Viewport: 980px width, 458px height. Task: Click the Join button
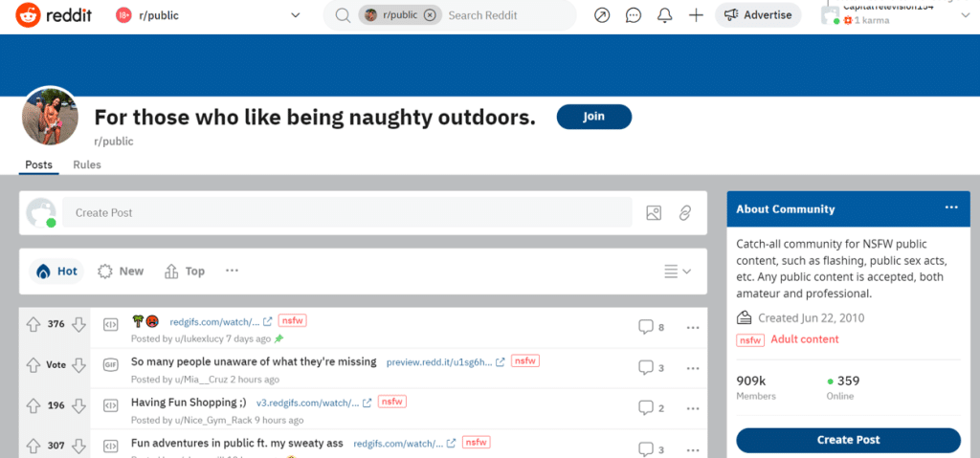pyautogui.click(x=593, y=117)
